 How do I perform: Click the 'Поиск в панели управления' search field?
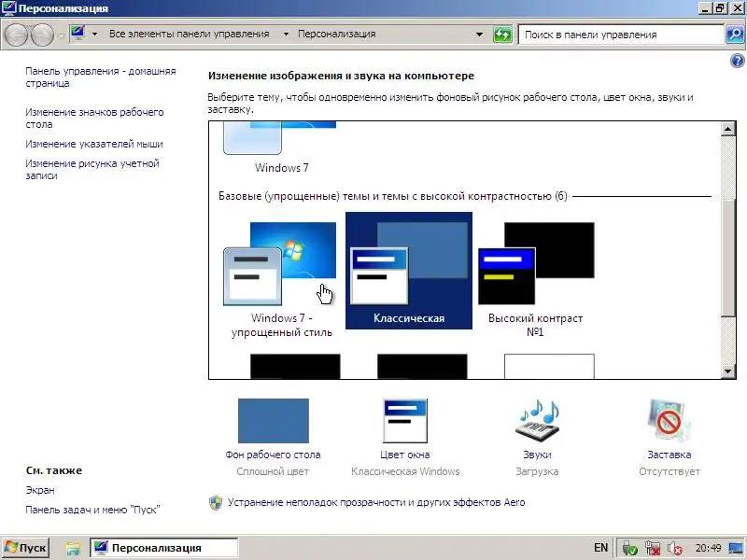[621, 35]
